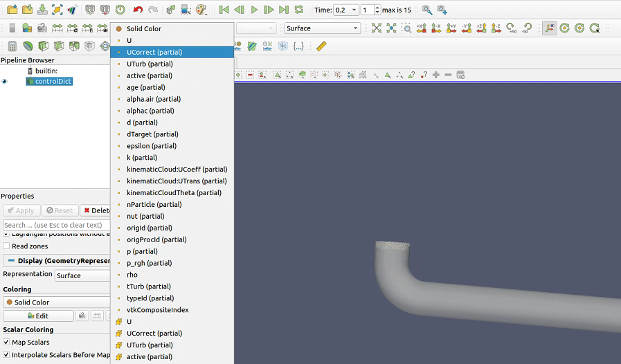Step back one animation frame
The image size is (621, 364).
[239, 10]
